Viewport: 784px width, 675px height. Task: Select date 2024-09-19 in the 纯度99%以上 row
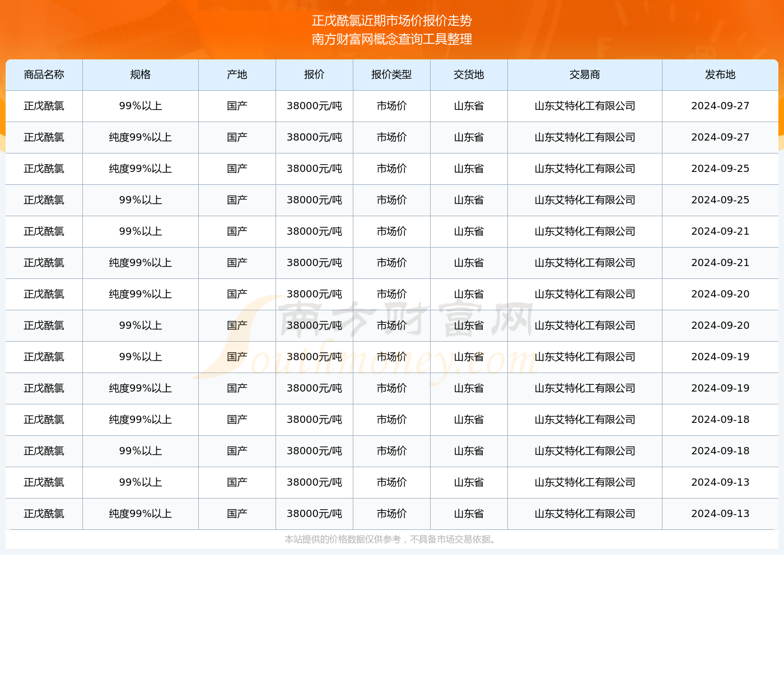[721, 388]
